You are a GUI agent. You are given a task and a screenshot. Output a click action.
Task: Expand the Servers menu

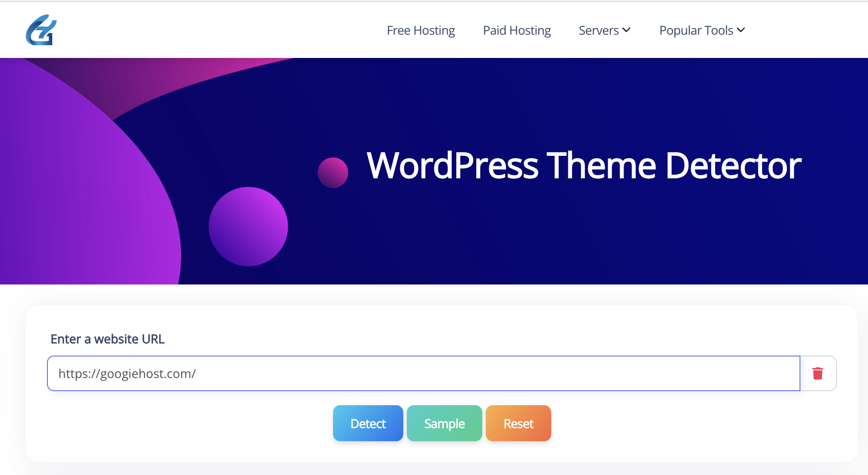click(599, 30)
